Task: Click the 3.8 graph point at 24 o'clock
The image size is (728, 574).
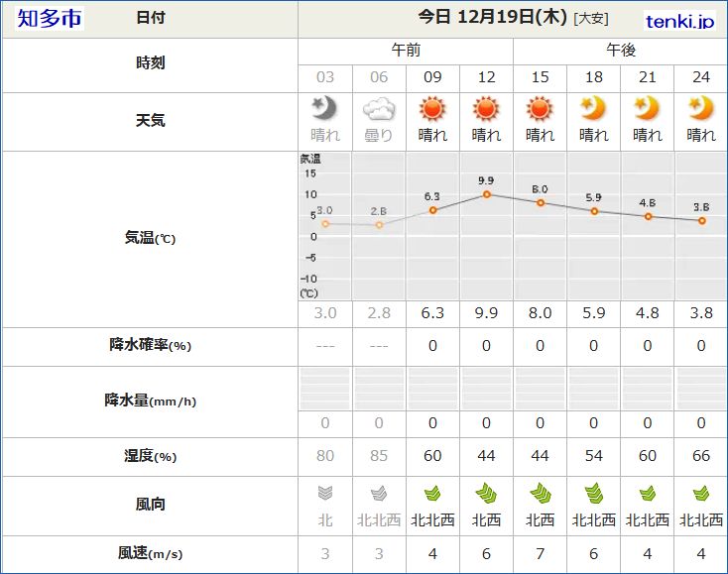Action: click(x=701, y=220)
